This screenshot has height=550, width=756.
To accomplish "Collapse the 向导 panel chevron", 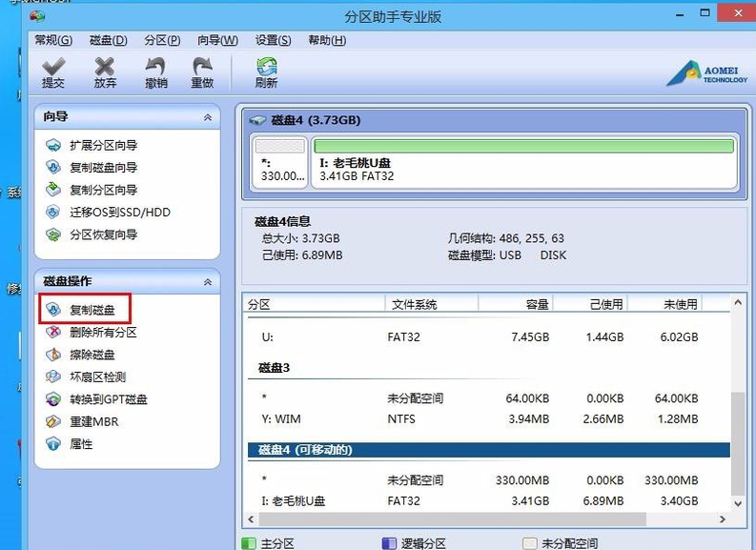I will (208, 117).
